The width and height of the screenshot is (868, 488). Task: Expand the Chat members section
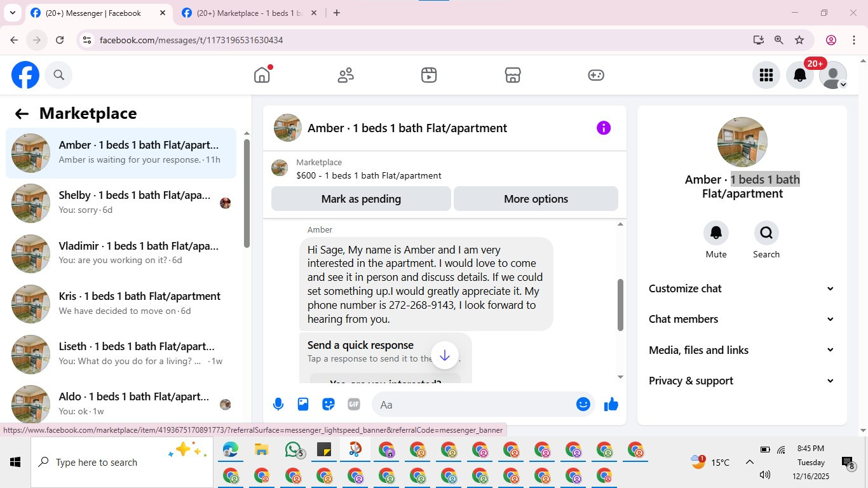pos(742,319)
